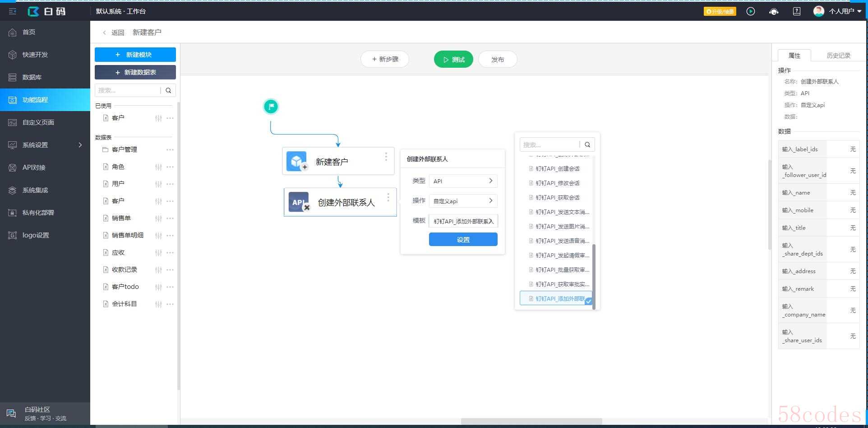Click 新建模块 button
868x428 pixels.
(135, 55)
